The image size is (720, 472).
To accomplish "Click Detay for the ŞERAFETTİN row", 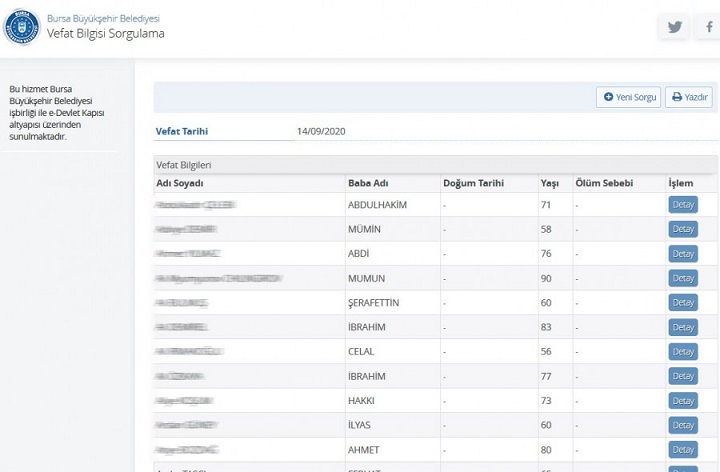I will coord(683,302).
